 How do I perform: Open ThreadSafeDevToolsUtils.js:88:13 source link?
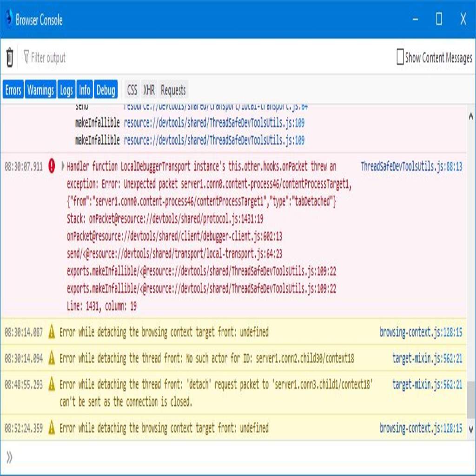411,166
